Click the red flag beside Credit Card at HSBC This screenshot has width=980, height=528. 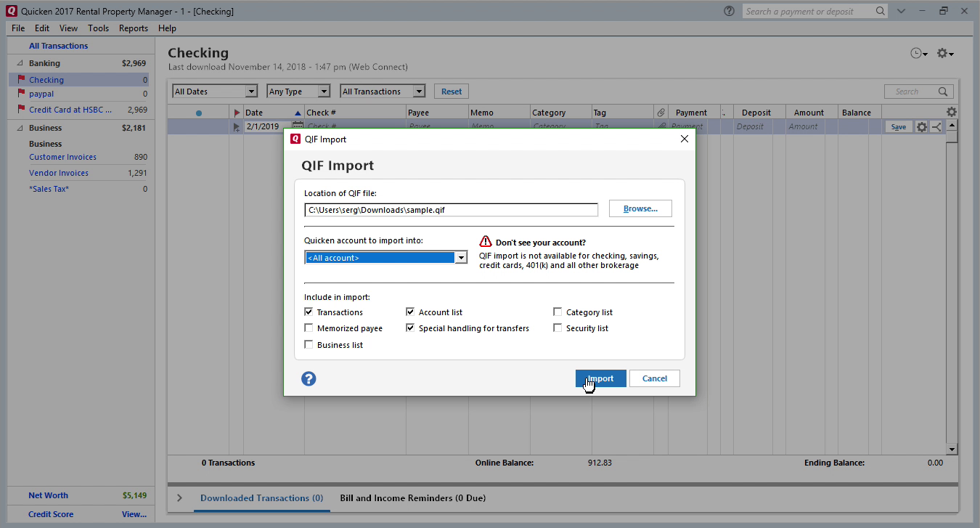(x=21, y=110)
